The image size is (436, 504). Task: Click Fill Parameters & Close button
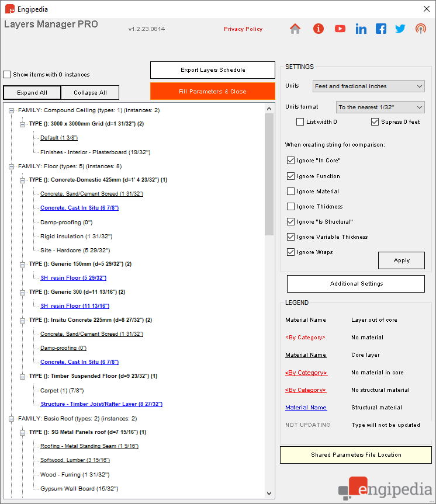(x=213, y=91)
